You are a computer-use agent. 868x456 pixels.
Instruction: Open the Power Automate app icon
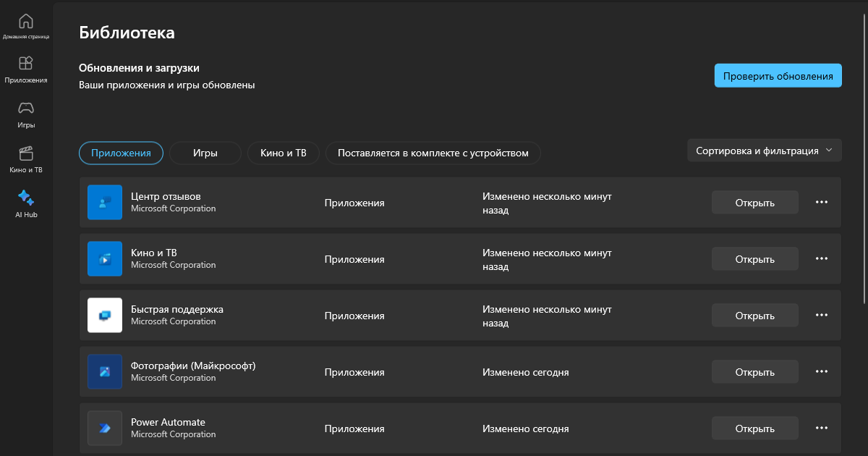tap(104, 428)
